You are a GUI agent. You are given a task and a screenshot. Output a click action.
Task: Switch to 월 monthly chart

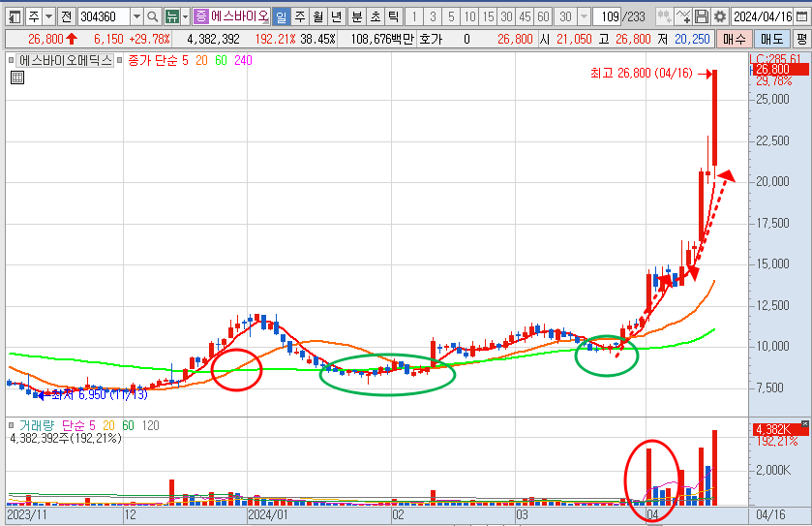318,17
